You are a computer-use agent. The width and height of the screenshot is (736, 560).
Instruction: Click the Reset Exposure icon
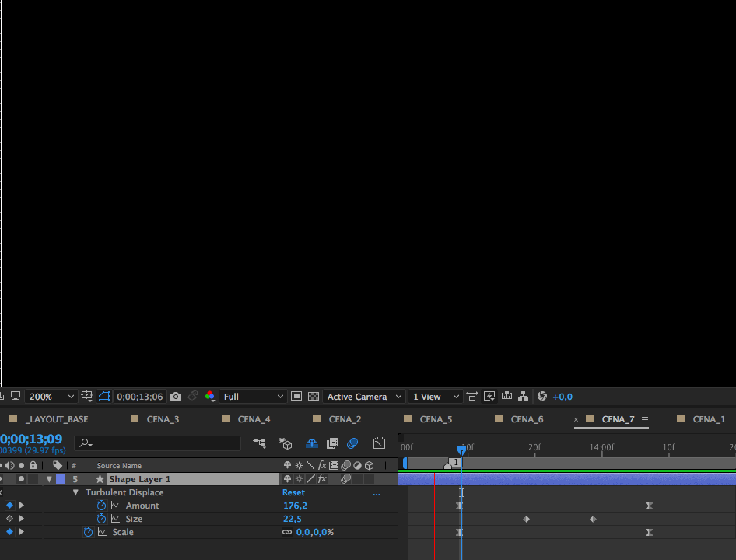coord(542,397)
